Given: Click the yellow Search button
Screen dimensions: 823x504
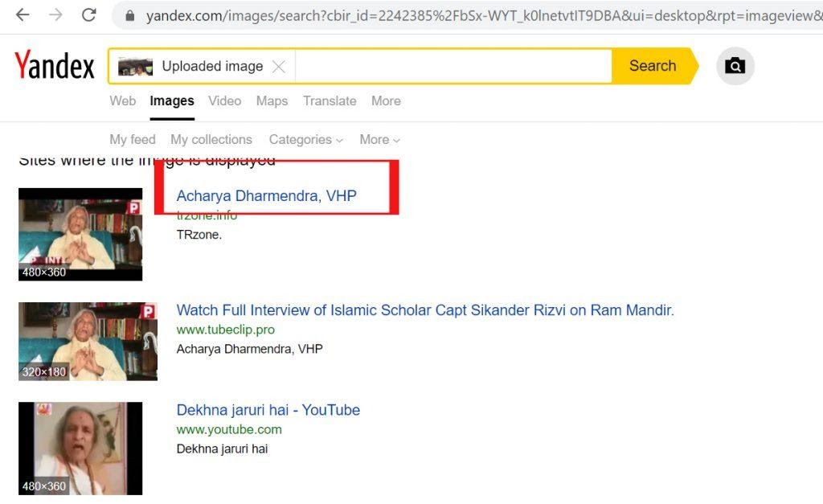Looking at the screenshot, I should pyautogui.click(x=654, y=66).
